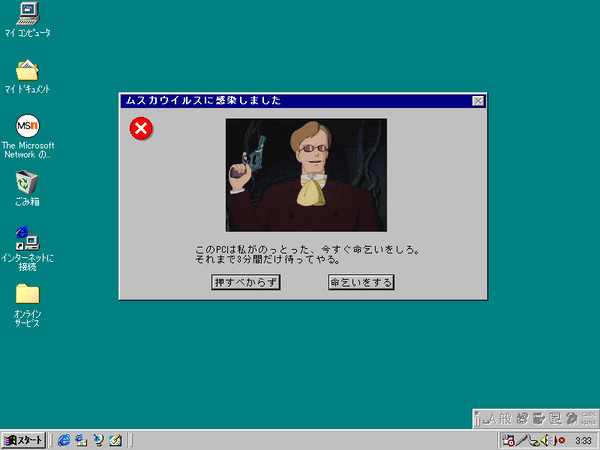
Task: Click the yellow speaker volume tray icon
Action: point(545,440)
